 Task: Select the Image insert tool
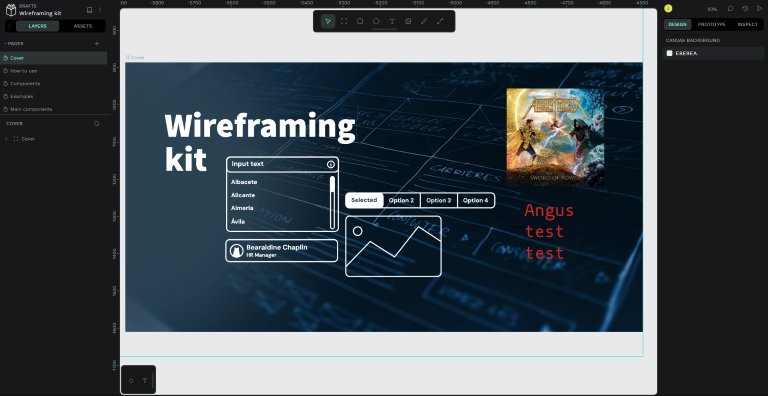408,21
